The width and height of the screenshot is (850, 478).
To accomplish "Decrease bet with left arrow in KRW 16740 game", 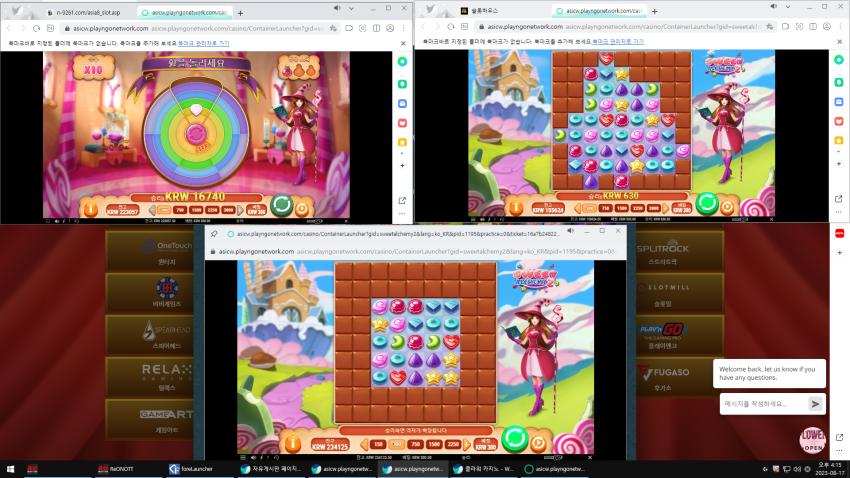I will (152, 210).
